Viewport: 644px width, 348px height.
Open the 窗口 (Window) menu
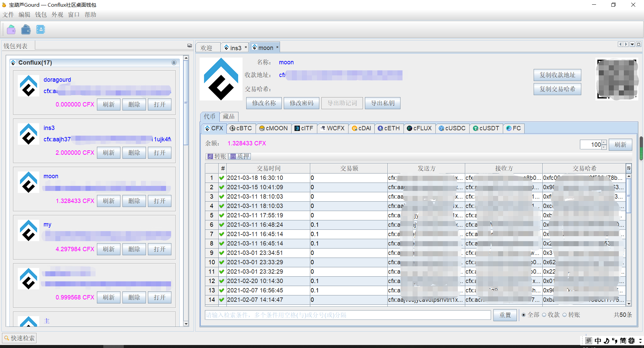click(74, 14)
